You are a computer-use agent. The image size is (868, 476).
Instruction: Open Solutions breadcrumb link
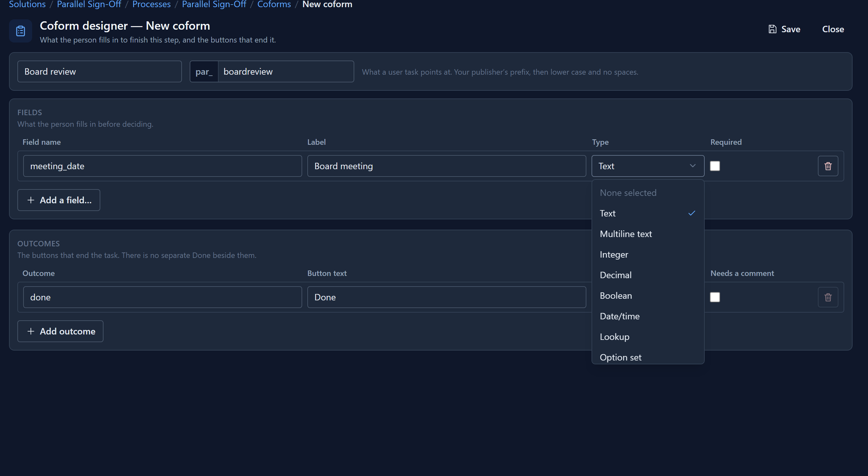[x=27, y=4]
